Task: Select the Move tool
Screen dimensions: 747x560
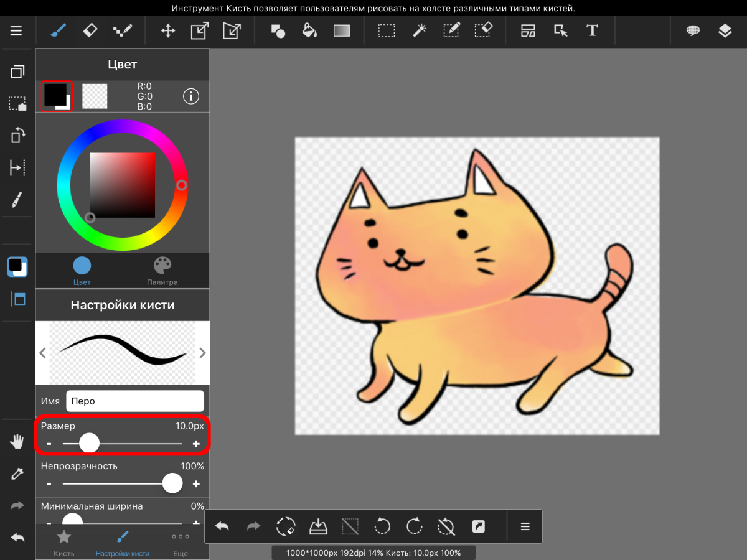Action: [x=168, y=30]
